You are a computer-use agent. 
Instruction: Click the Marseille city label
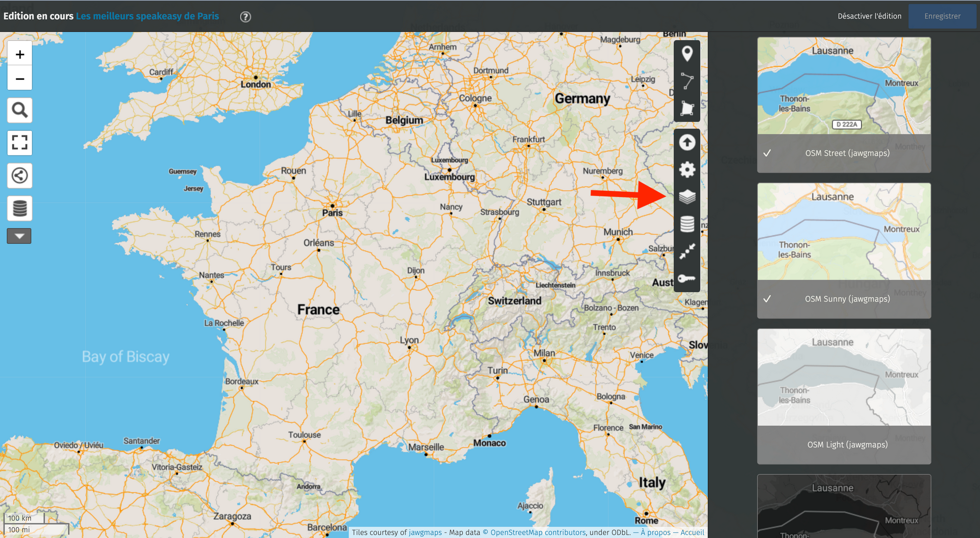pyautogui.click(x=426, y=447)
